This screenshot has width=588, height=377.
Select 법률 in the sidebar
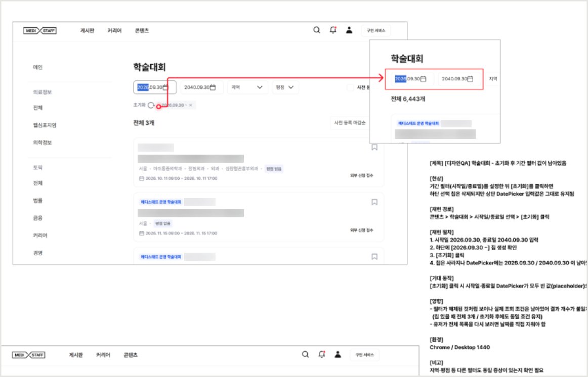click(x=38, y=200)
